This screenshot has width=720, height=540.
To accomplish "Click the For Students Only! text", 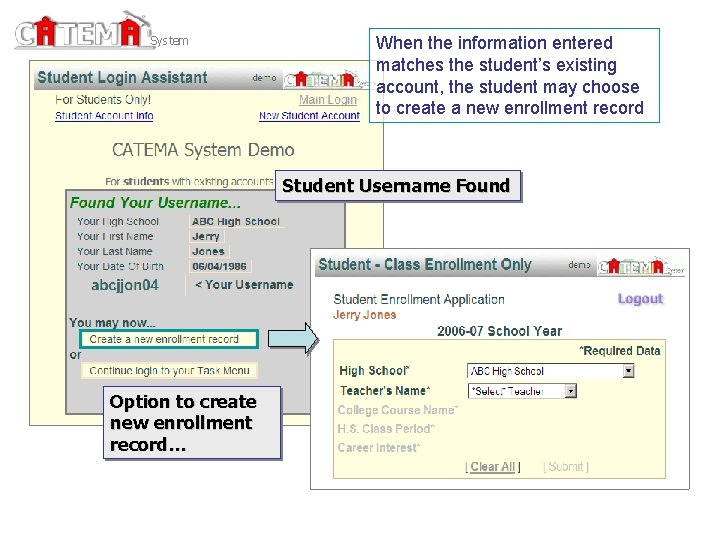I will point(103,100).
